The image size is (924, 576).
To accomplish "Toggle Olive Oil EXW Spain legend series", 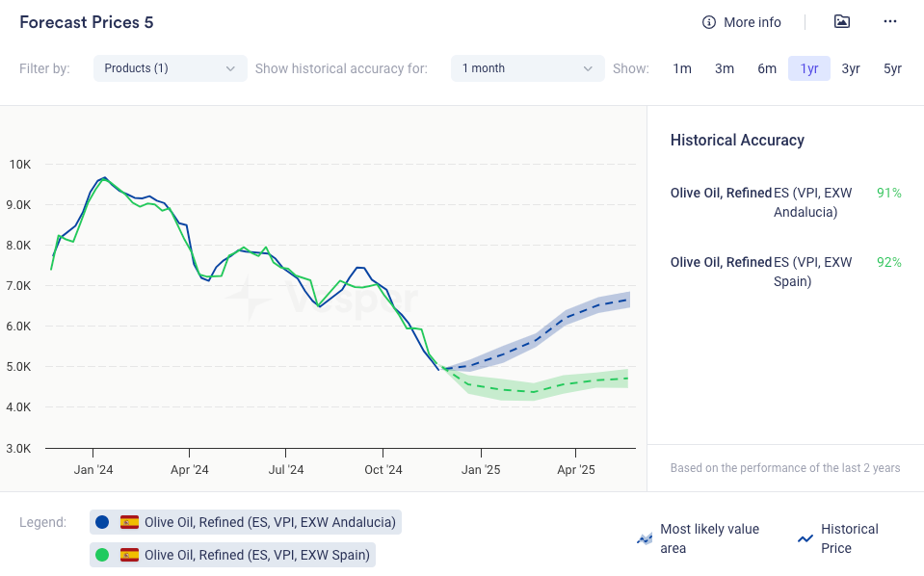I will (x=257, y=555).
